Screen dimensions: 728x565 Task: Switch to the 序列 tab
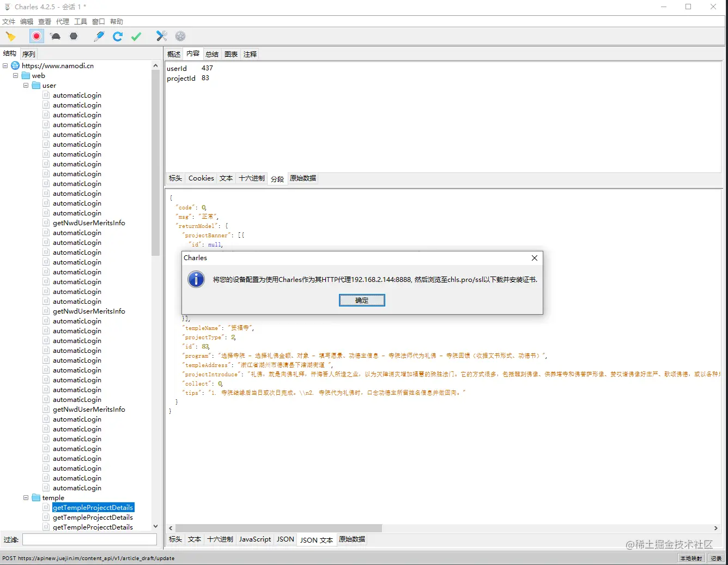(x=29, y=54)
